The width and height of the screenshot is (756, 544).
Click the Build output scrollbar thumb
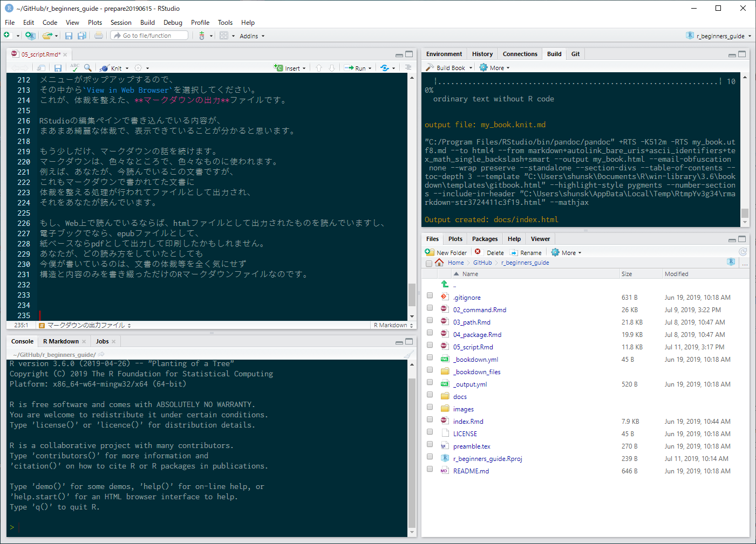(745, 213)
